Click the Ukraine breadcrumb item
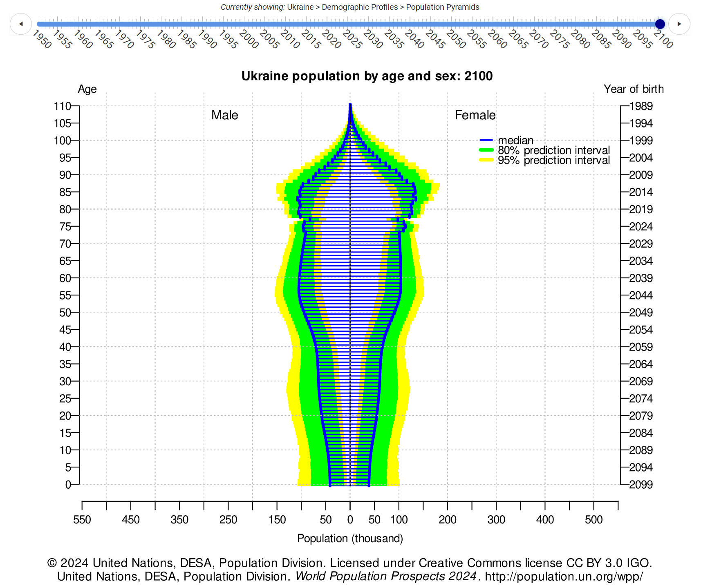 pos(300,7)
